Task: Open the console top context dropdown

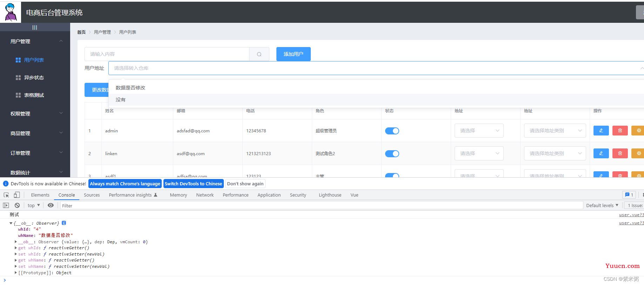Action: [x=34, y=205]
